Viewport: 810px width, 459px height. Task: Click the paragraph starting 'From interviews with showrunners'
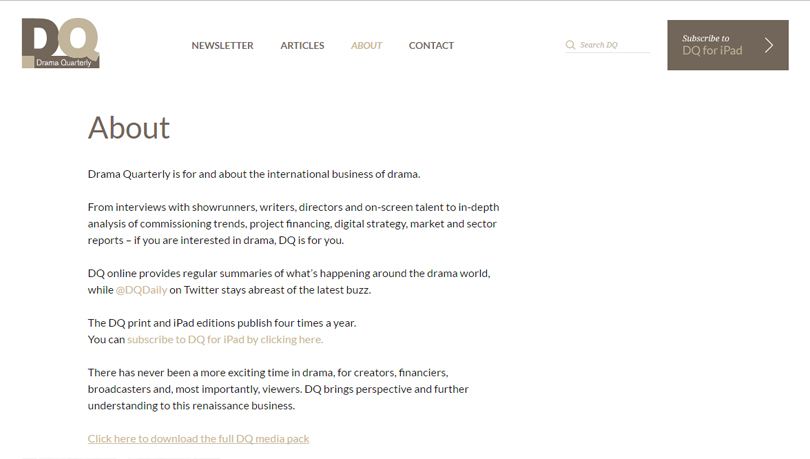[x=292, y=223]
